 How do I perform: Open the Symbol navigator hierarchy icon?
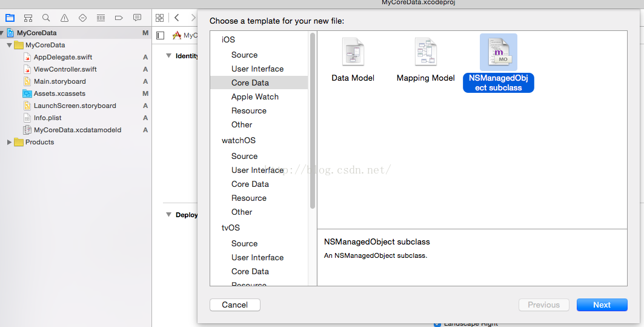click(28, 18)
